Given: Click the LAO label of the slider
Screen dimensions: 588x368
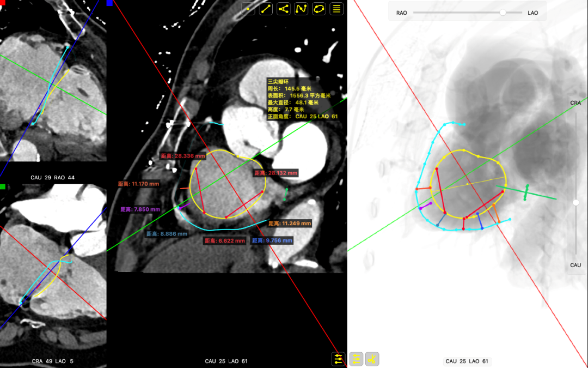Looking at the screenshot, I should 533,13.
